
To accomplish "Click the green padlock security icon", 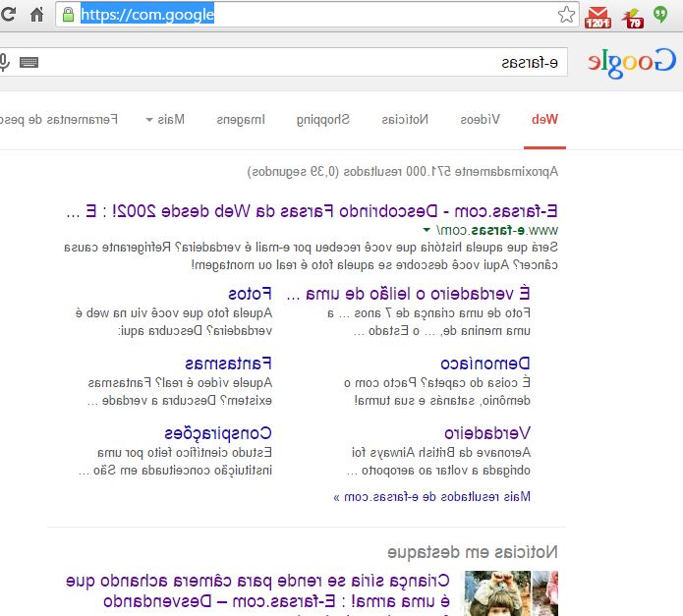I will 69,15.
